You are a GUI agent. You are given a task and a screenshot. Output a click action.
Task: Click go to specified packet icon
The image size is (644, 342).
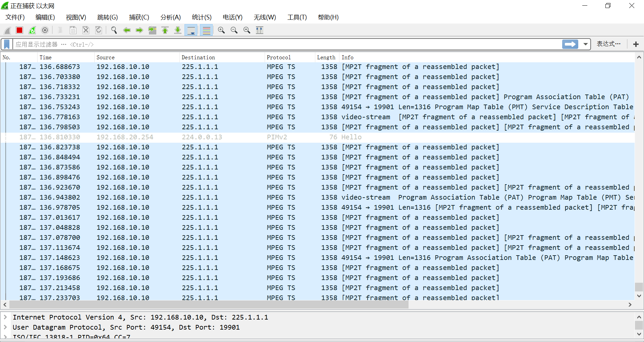(153, 30)
